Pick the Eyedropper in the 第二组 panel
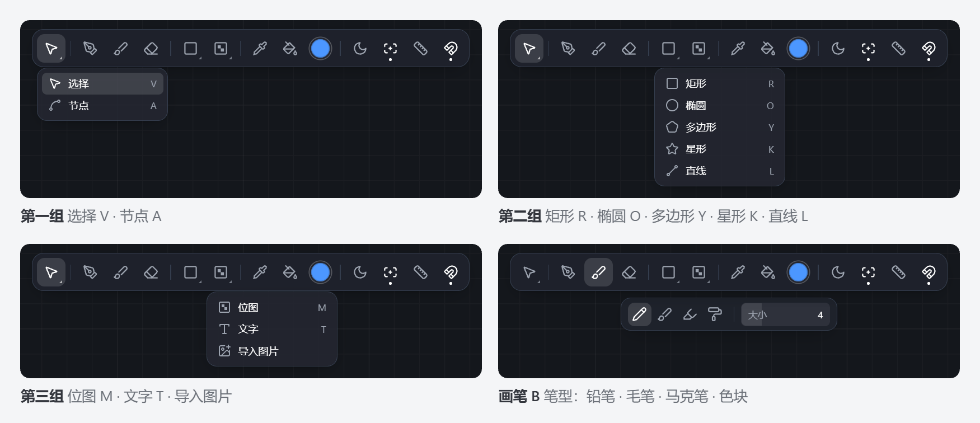The image size is (980, 423). click(x=738, y=49)
